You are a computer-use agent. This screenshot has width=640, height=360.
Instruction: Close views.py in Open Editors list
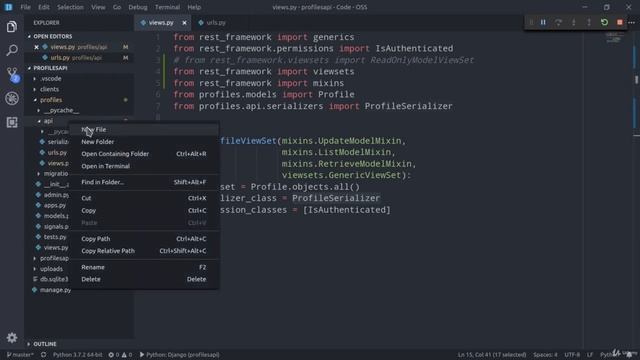click(x=36, y=47)
